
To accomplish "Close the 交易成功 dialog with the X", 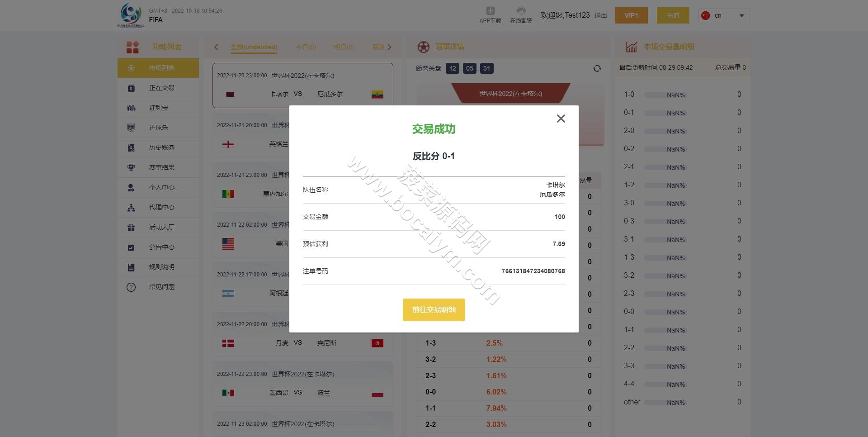I will [561, 119].
